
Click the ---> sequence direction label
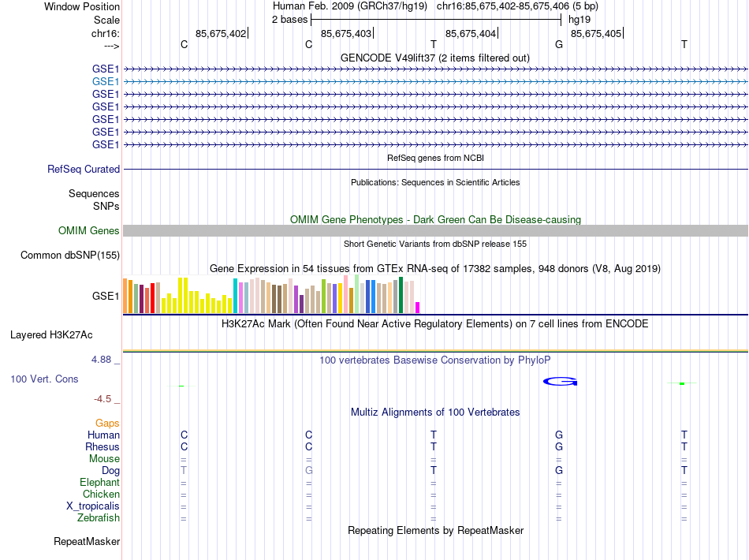(x=111, y=46)
